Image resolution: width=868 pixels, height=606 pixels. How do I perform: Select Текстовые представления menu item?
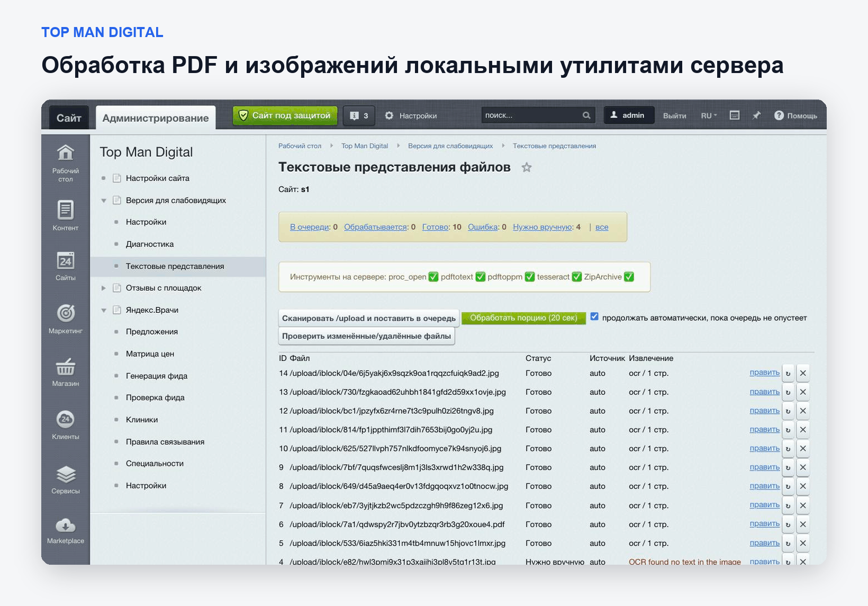pos(175,266)
